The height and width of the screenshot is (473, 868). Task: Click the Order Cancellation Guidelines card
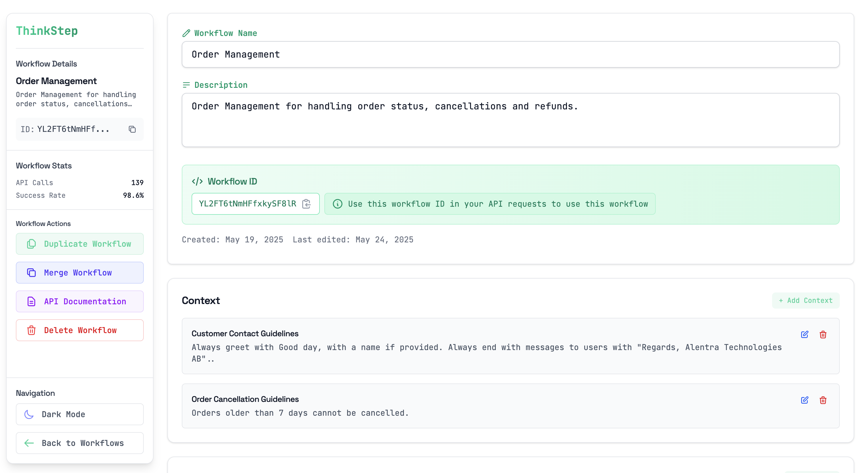pos(472,406)
